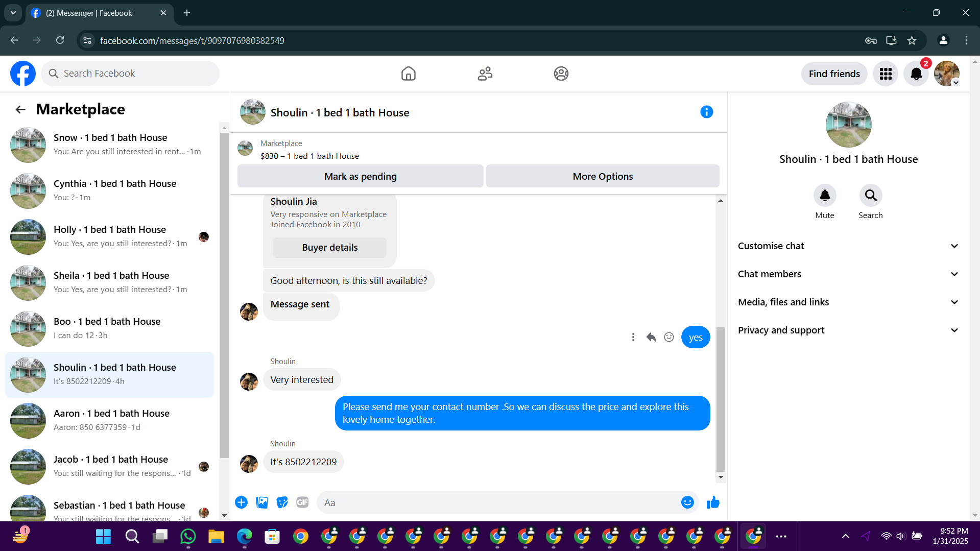Click the house thumbnail in chat header
Image resolution: width=980 pixels, height=551 pixels.
tap(253, 112)
